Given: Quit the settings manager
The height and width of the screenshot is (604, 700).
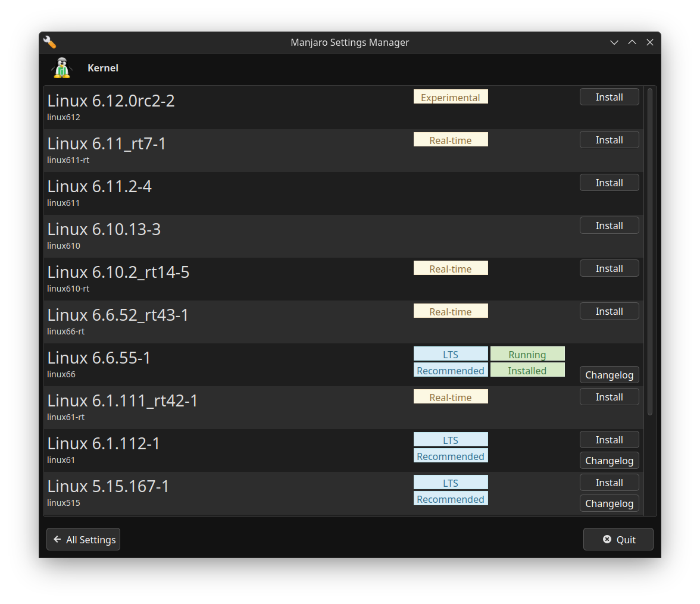Looking at the screenshot, I should (x=618, y=539).
